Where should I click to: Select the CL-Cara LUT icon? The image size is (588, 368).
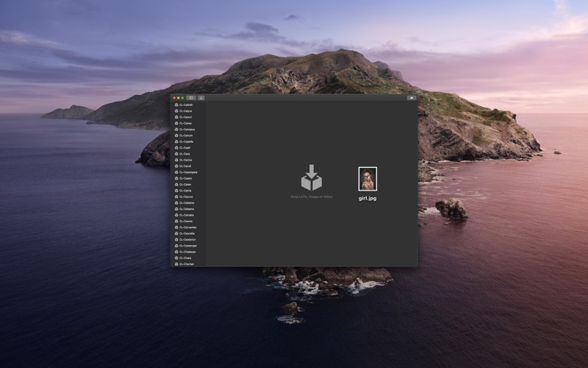176,154
